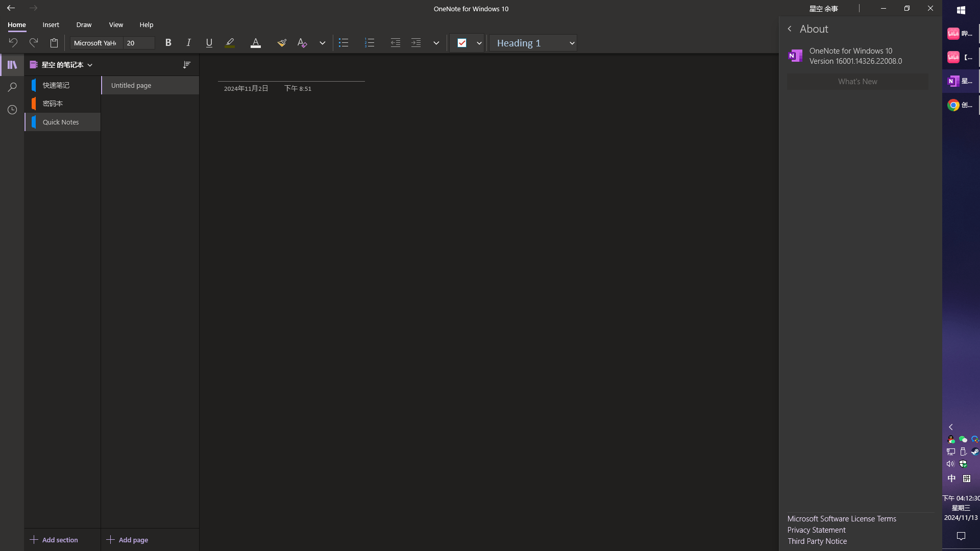This screenshot has width=980, height=551.
Task: Toggle bold formatting
Action: (168, 43)
